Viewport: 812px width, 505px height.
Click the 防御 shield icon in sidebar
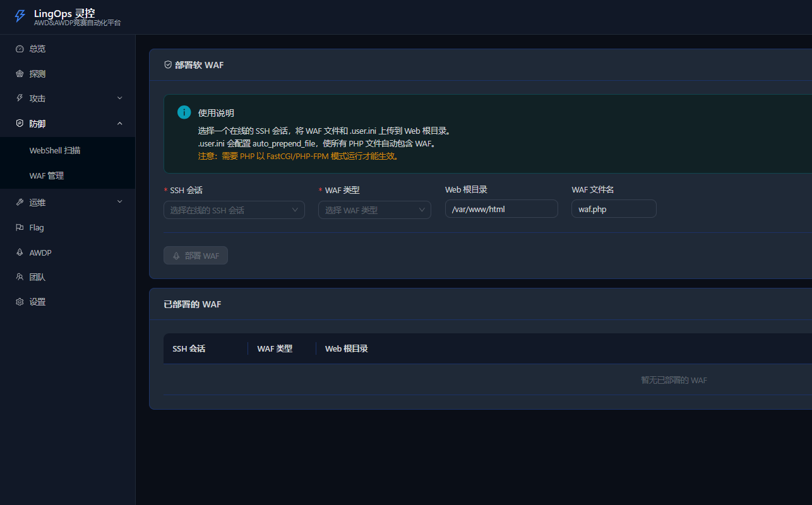tap(20, 124)
